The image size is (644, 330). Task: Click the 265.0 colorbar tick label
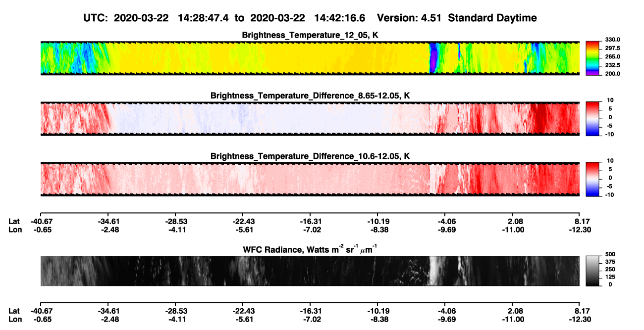pyautogui.click(x=612, y=57)
